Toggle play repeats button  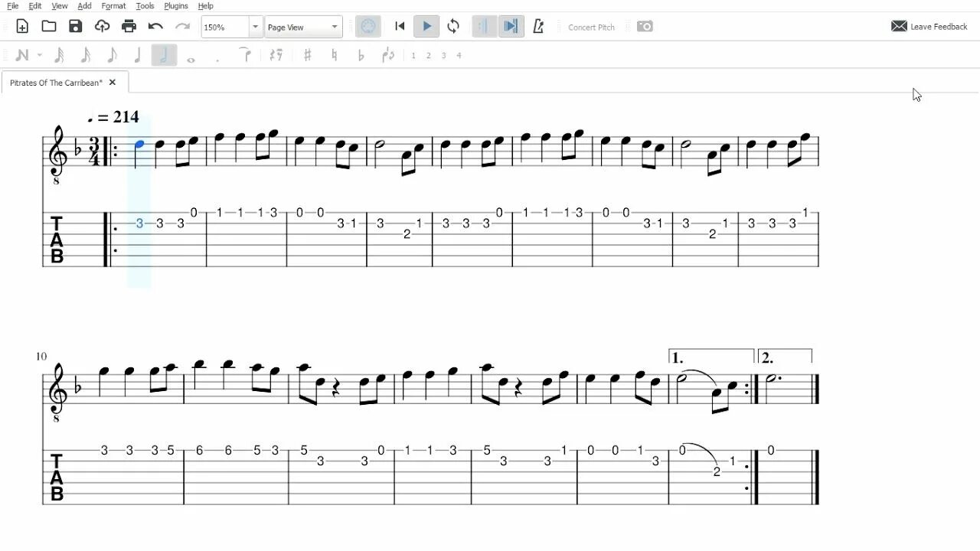(483, 27)
